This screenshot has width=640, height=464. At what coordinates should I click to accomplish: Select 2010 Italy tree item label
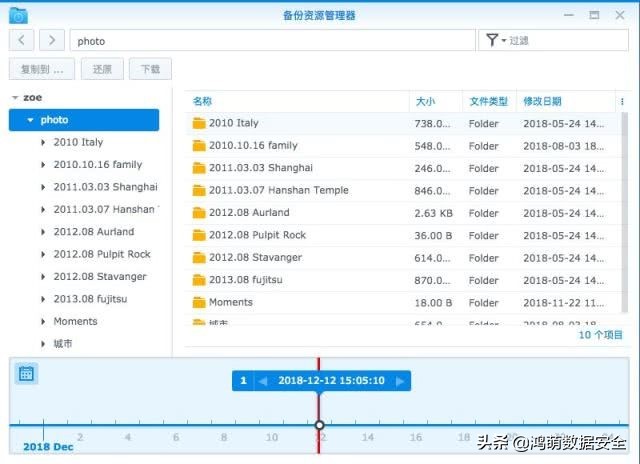point(78,142)
